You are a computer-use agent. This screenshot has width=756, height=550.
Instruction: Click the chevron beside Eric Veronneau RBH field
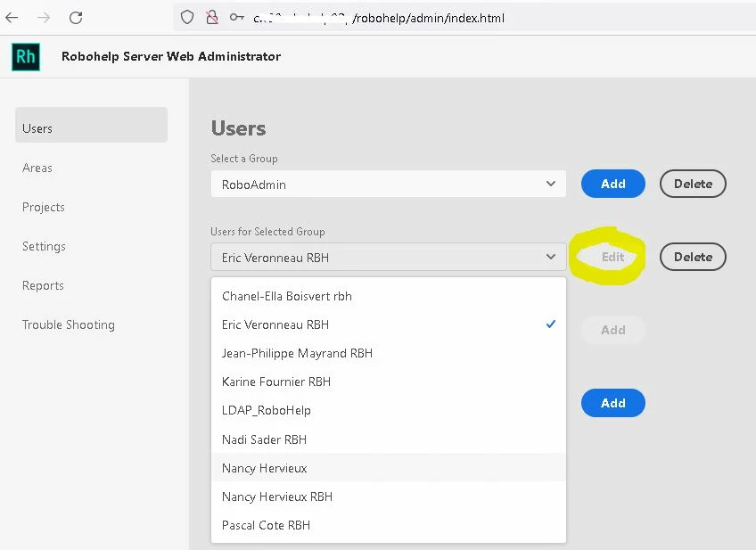[x=551, y=257]
